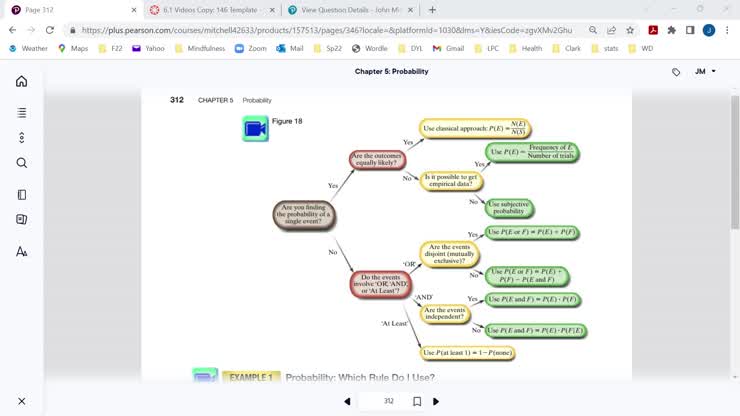Open the notebook icon in sidebar

pos(22,195)
